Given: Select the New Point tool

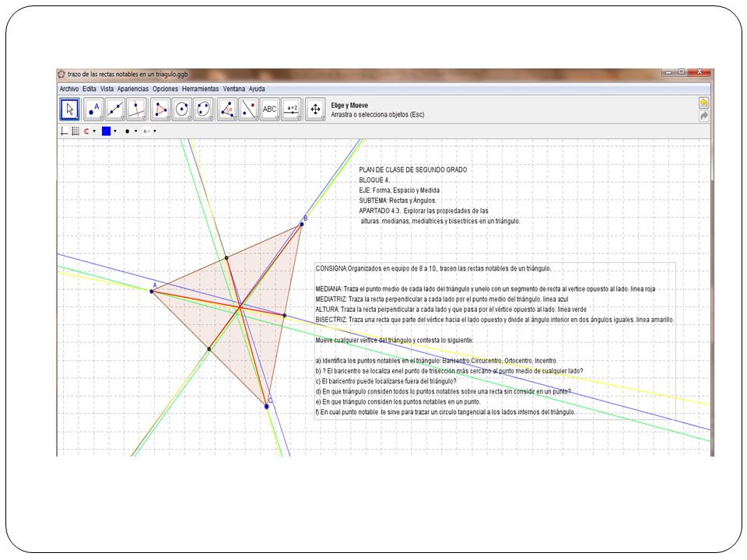Looking at the screenshot, I should click(94, 110).
